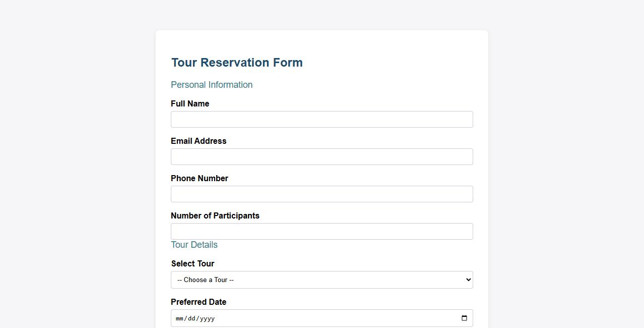Viewport: 644px width, 328px height.
Task: Click the Preferred Date label
Action: [x=198, y=302]
